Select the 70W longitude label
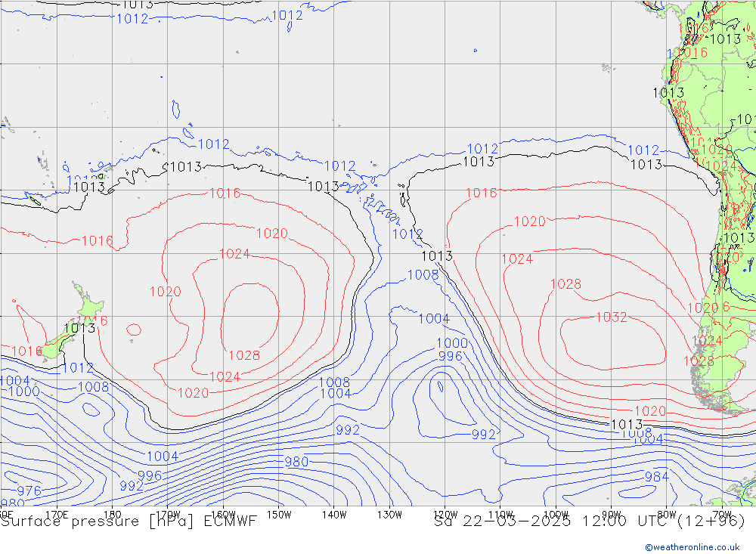 pos(722,515)
